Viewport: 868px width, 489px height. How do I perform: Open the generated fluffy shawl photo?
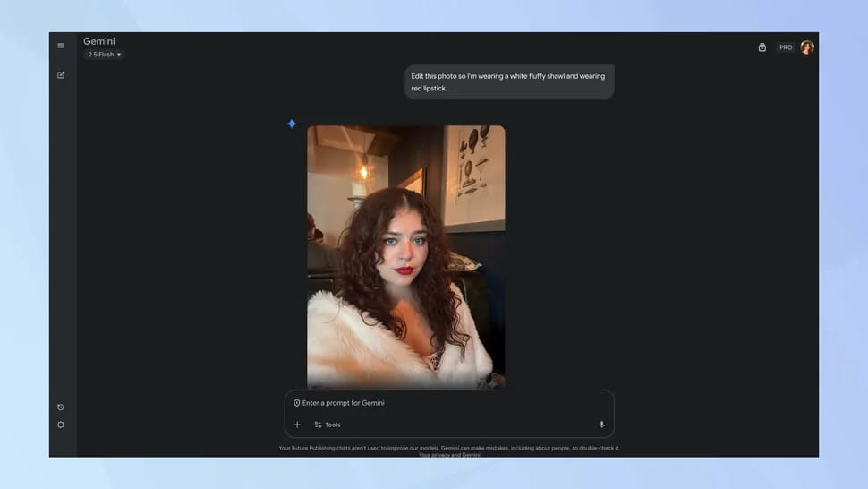pyautogui.click(x=405, y=256)
